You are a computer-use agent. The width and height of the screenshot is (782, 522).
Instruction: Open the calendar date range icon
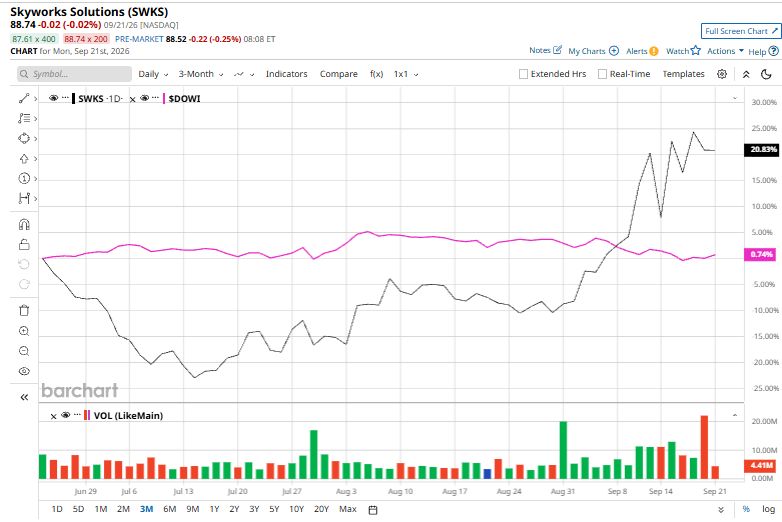point(373,510)
